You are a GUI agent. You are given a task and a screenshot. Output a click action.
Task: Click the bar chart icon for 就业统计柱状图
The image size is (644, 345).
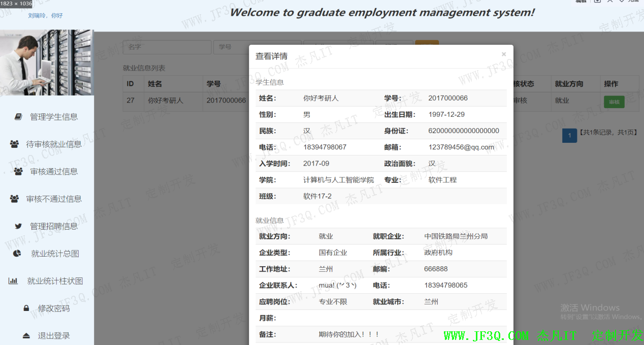(x=13, y=281)
